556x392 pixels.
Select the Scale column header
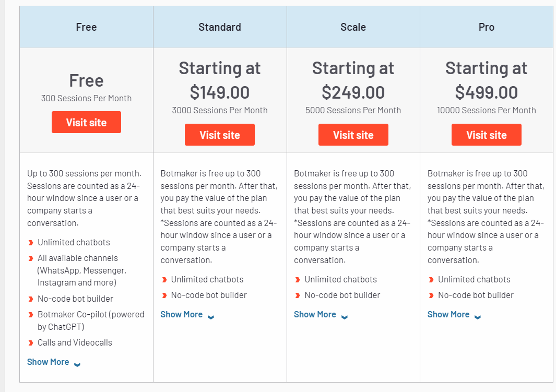[x=353, y=27]
